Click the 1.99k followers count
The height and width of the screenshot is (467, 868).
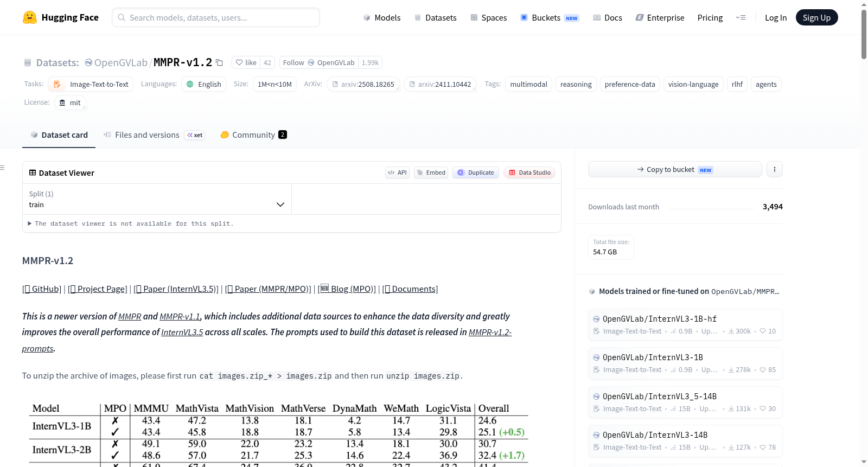click(x=370, y=62)
